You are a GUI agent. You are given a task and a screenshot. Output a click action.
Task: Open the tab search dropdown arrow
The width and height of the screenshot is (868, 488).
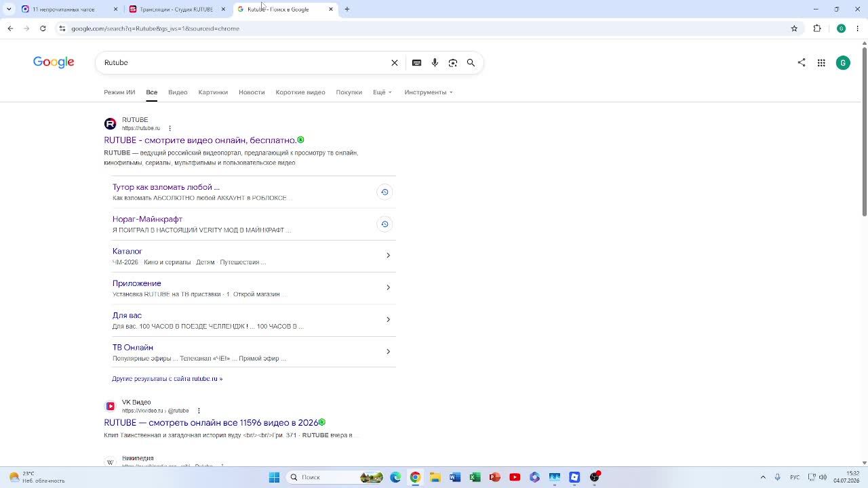[x=9, y=9]
